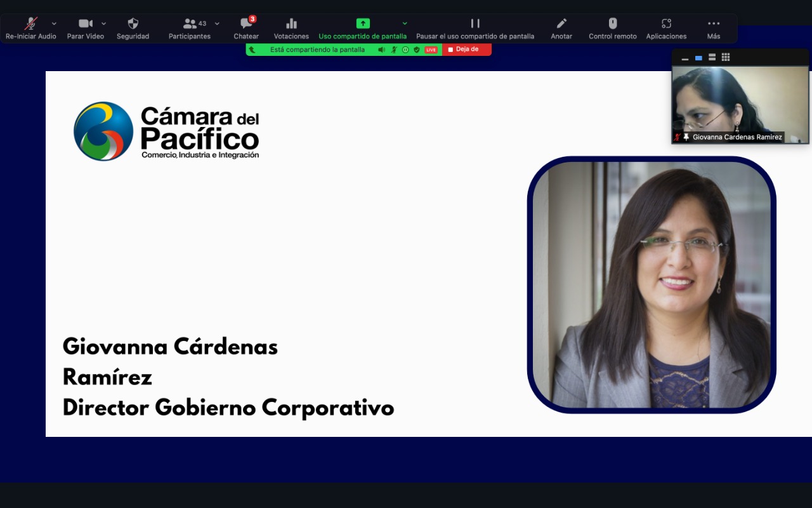Click the circled pause icon in sharing bar
812x508 pixels.
tap(405, 50)
